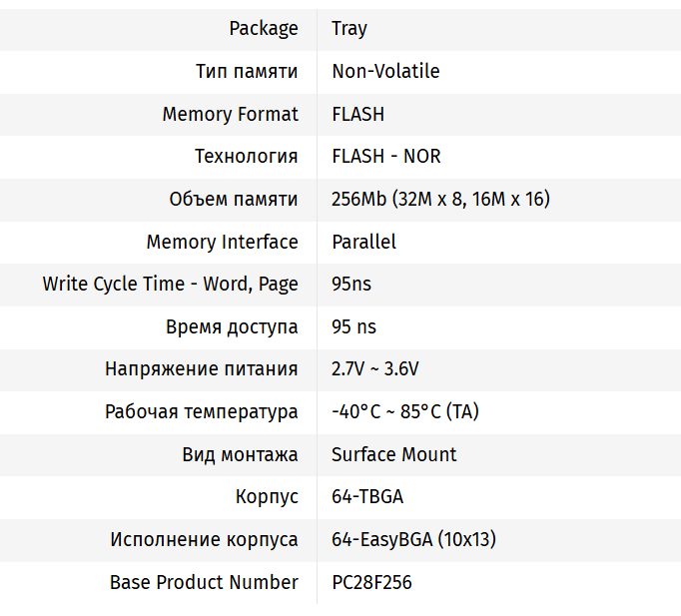Click the "Surface Mount" value
Viewport: 681px width, 616px height.
[393, 454]
